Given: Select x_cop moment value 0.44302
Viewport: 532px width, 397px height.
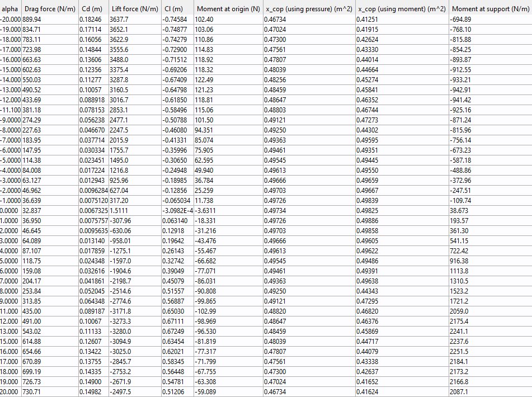Looking at the screenshot, I should [402, 130].
